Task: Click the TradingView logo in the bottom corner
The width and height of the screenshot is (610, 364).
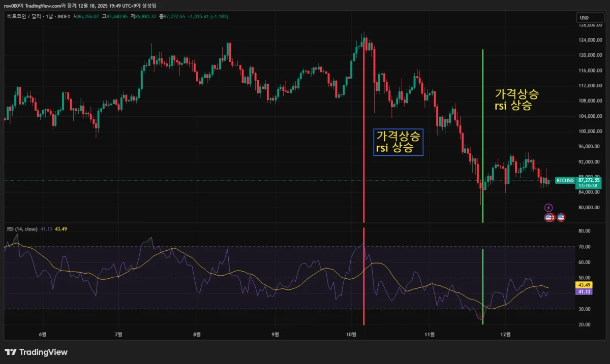Action: 36,351
